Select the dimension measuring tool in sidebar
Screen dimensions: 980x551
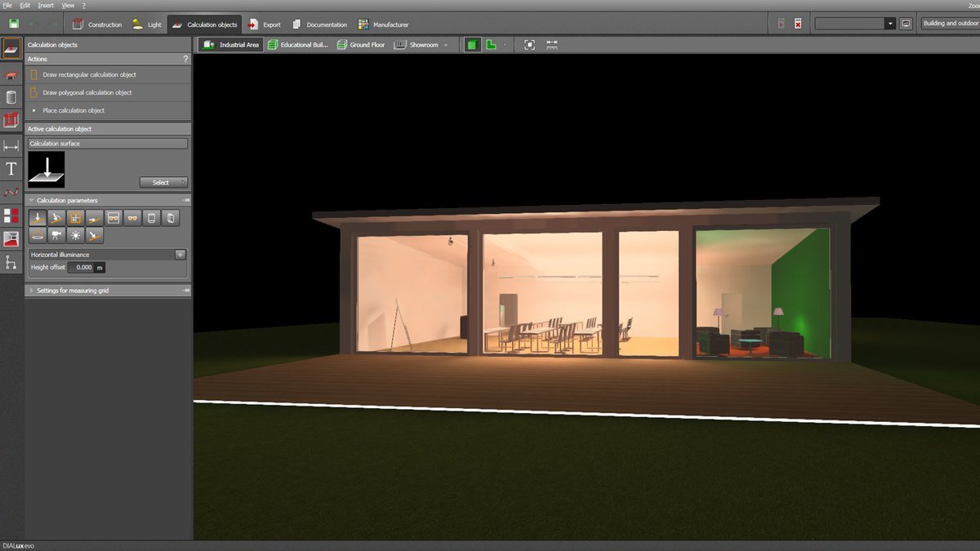click(x=11, y=145)
